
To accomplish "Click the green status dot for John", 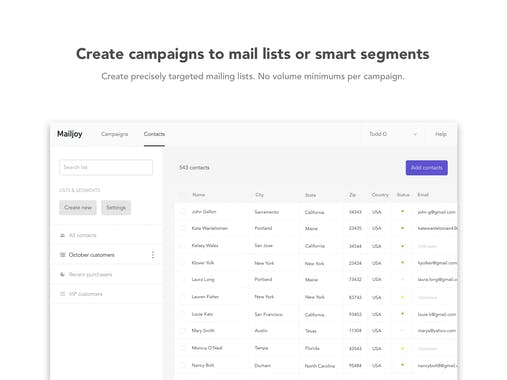I will 402,211.
